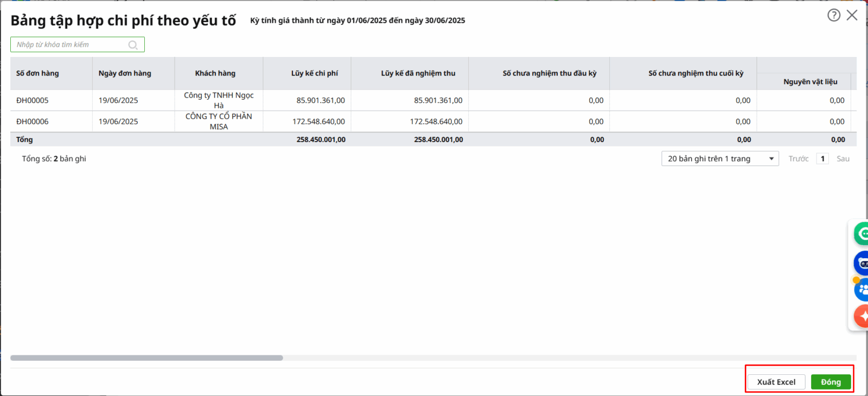Click ĐH00005 Số chưa nghiệm thu đầu kỳ value

(x=596, y=100)
